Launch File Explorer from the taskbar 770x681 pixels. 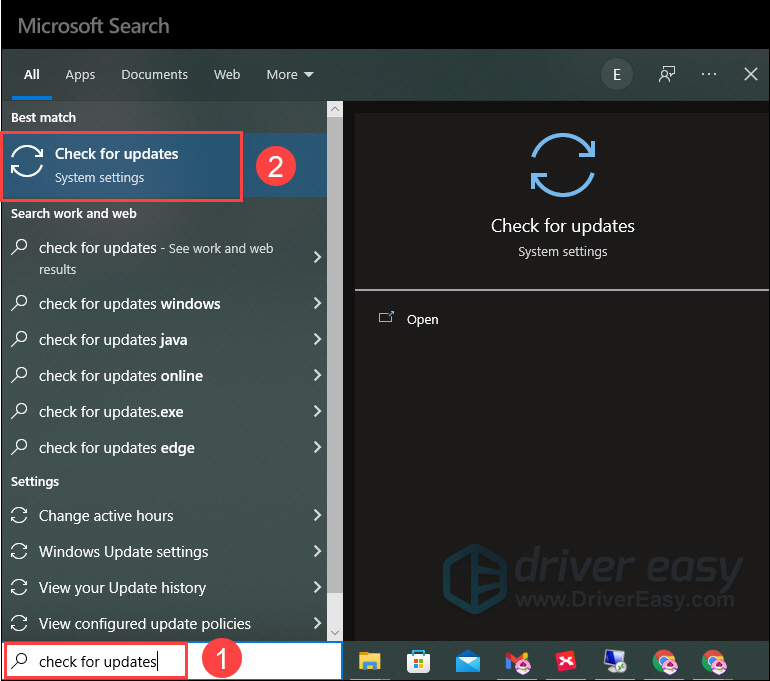click(x=370, y=661)
